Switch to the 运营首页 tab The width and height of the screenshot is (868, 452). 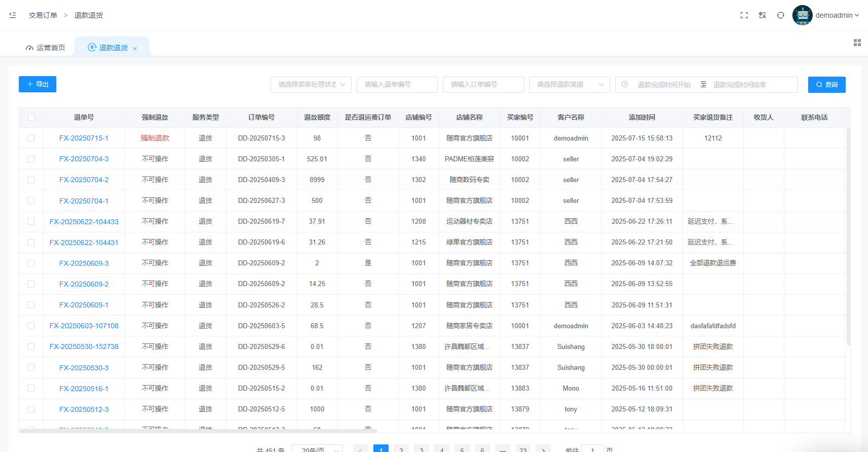coord(46,48)
